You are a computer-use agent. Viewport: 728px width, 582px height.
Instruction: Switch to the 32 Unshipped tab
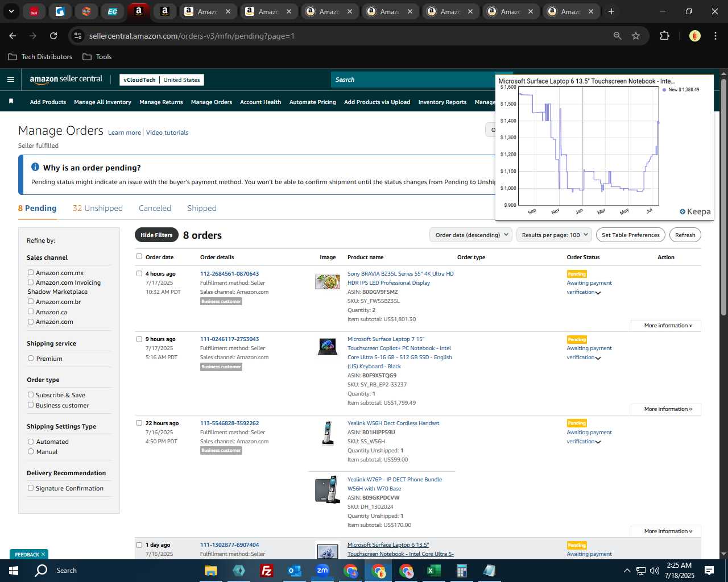[x=98, y=208]
